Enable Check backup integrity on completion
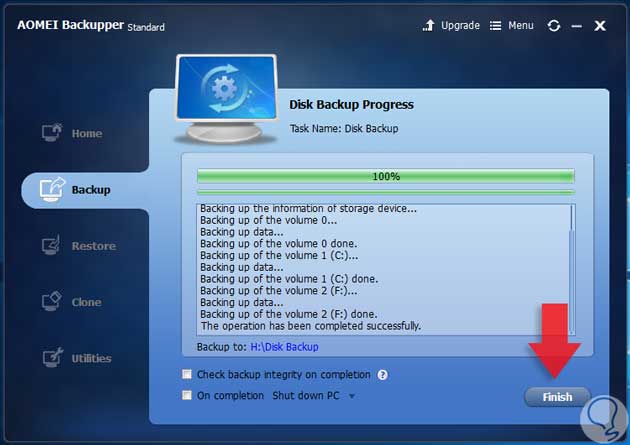This screenshot has height=445, width=630. 187,374
